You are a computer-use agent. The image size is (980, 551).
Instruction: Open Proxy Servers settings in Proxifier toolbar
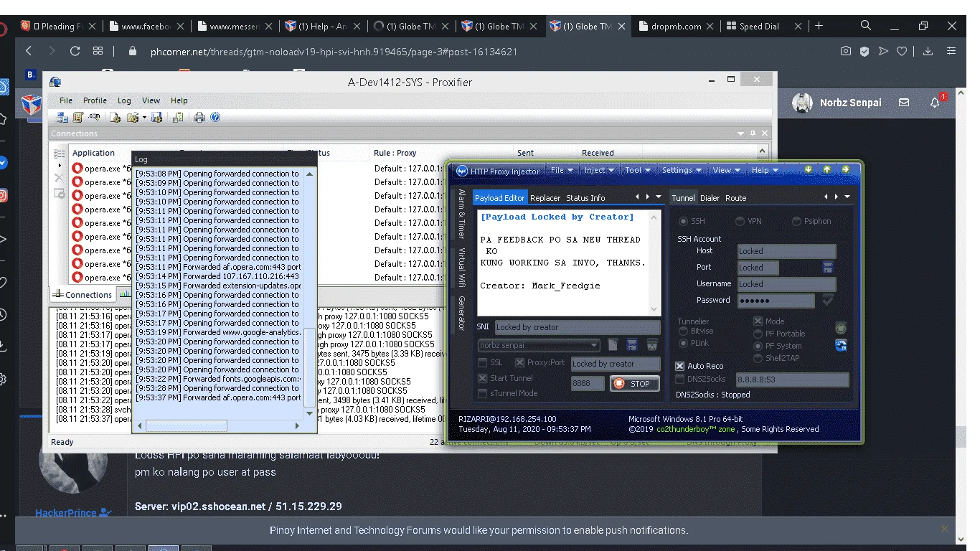tap(62, 117)
